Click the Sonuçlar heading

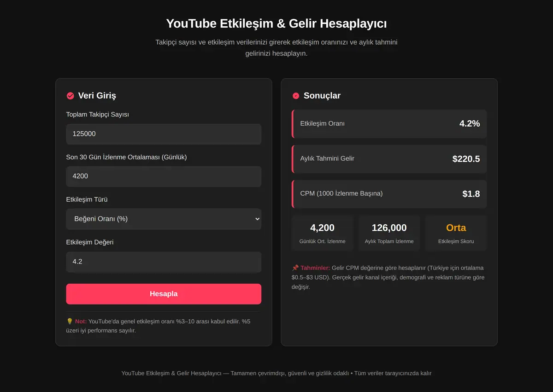pos(322,96)
